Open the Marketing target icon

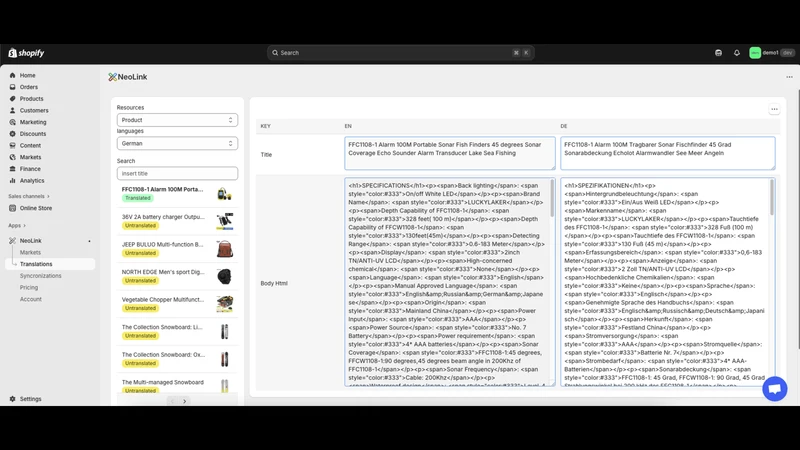click(12, 122)
